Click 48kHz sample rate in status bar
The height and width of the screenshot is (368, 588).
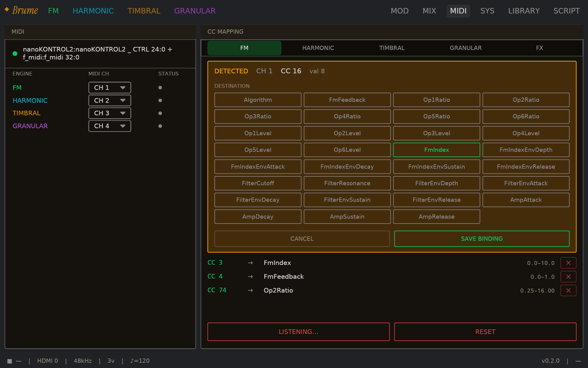(83, 361)
